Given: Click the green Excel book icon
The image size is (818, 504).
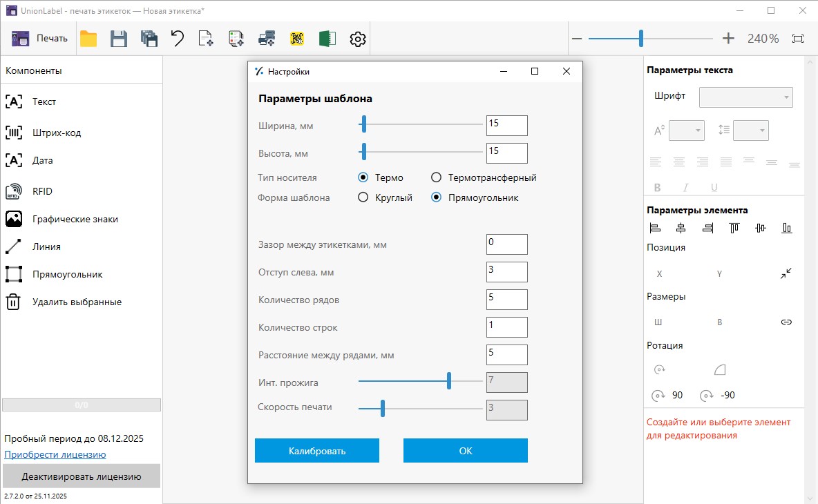Looking at the screenshot, I should pyautogui.click(x=327, y=39).
